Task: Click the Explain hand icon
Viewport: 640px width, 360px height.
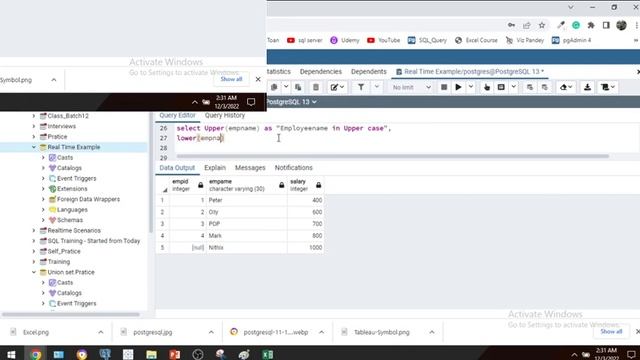Action: pyautogui.click(x=487, y=87)
